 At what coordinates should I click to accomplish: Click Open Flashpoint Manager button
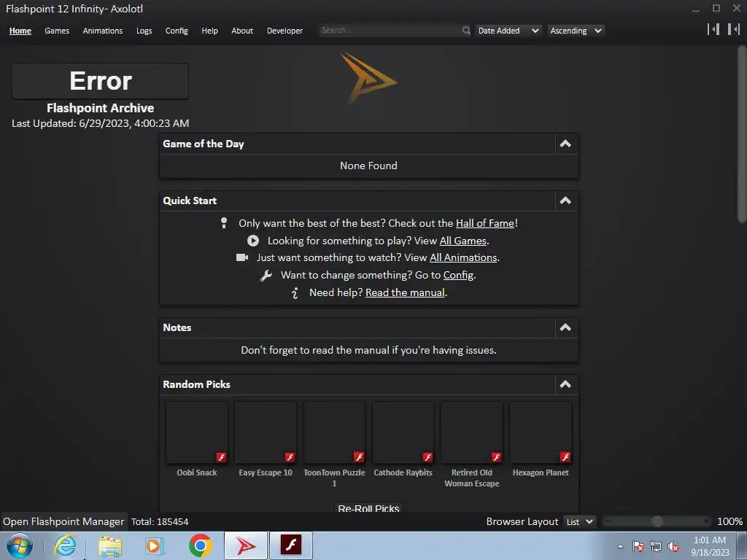click(63, 522)
